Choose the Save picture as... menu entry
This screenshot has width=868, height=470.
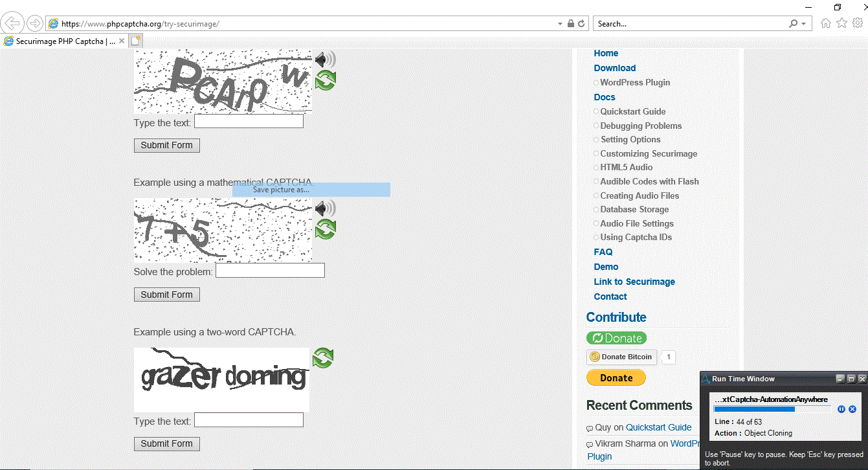coord(311,190)
